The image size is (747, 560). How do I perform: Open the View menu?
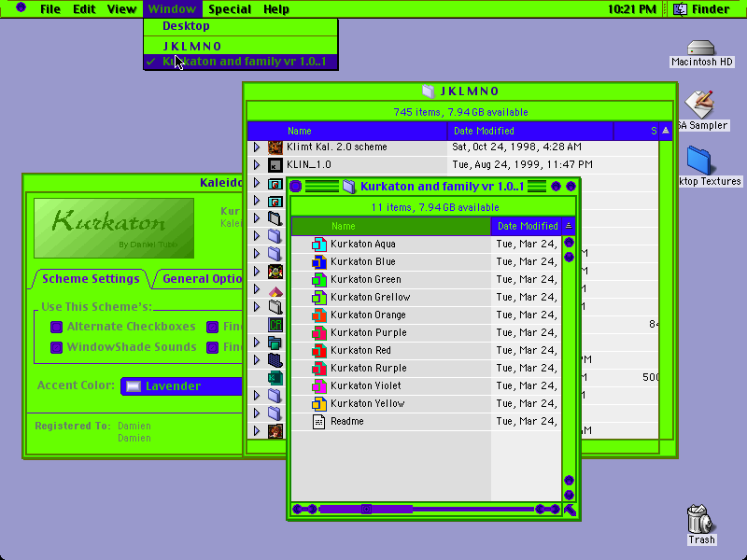[121, 9]
